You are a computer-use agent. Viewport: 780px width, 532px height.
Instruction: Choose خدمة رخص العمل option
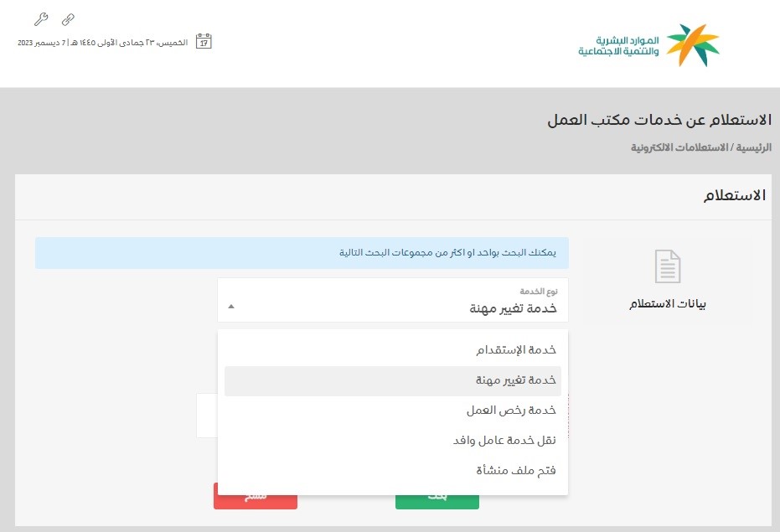coord(392,411)
